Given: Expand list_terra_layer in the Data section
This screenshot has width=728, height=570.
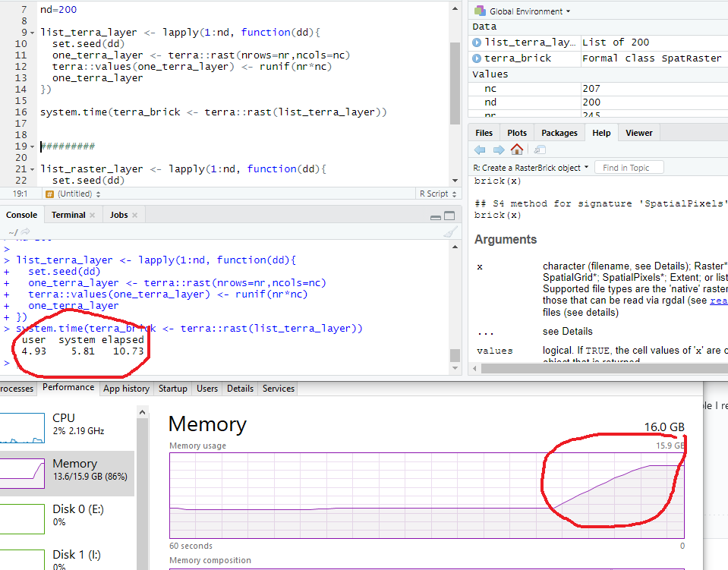Looking at the screenshot, I should [x=475, y=42].
